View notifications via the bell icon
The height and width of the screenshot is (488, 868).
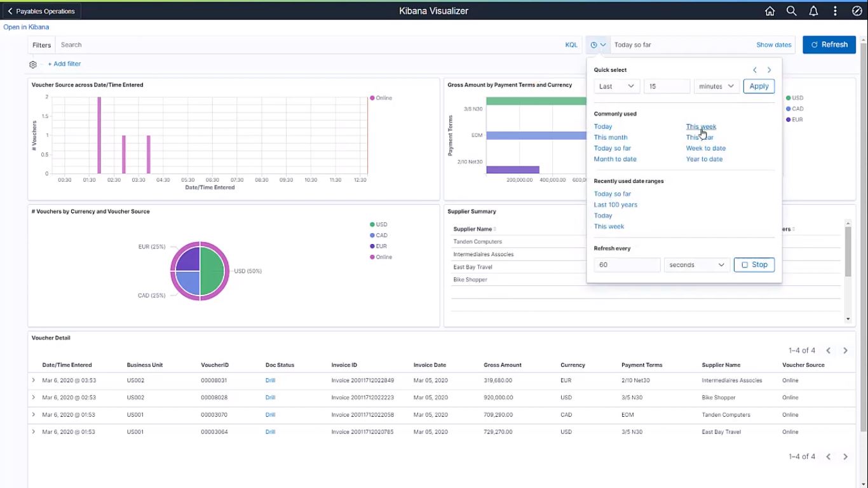813,11
